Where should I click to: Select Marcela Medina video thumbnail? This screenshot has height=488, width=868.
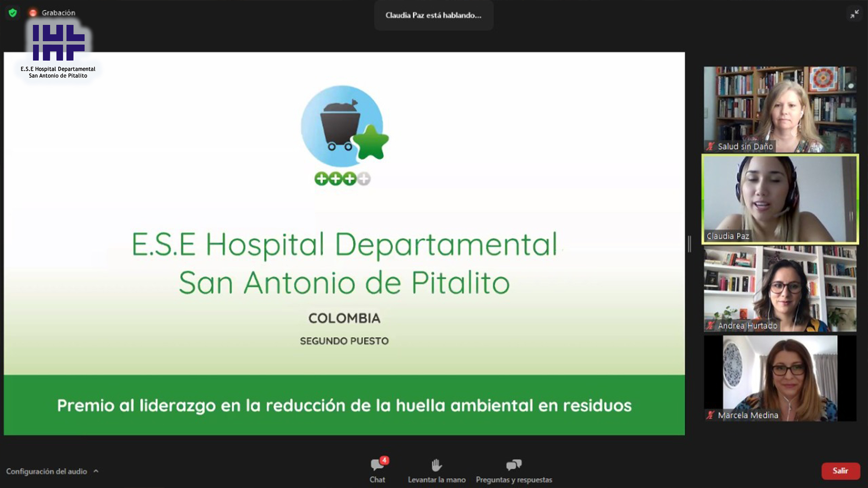[780, 378]
